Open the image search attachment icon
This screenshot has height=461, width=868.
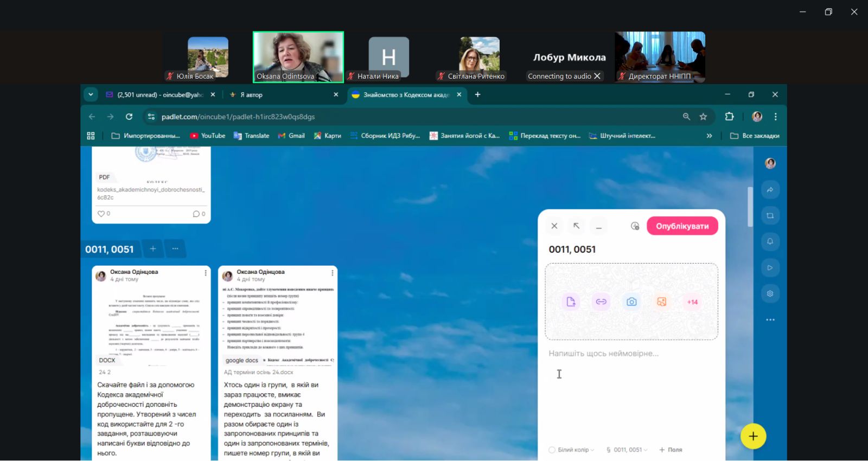click(662, 302)
